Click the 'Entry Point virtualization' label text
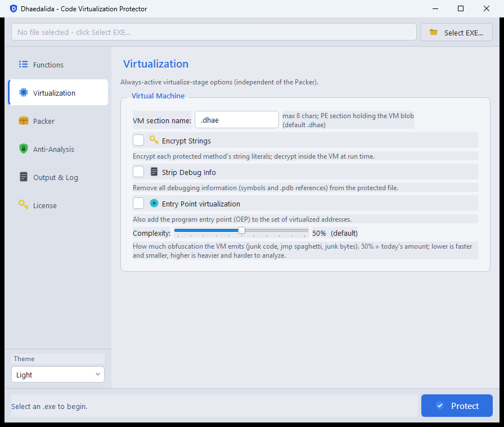Viewport: 504px width, 427px height. (x=201, y=204)
